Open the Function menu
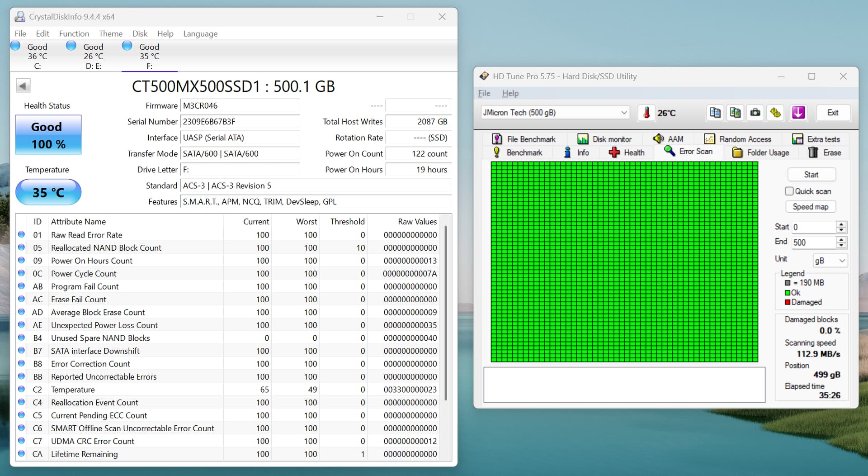This screenshot has width=868, height=476. [x=74, y=33]
